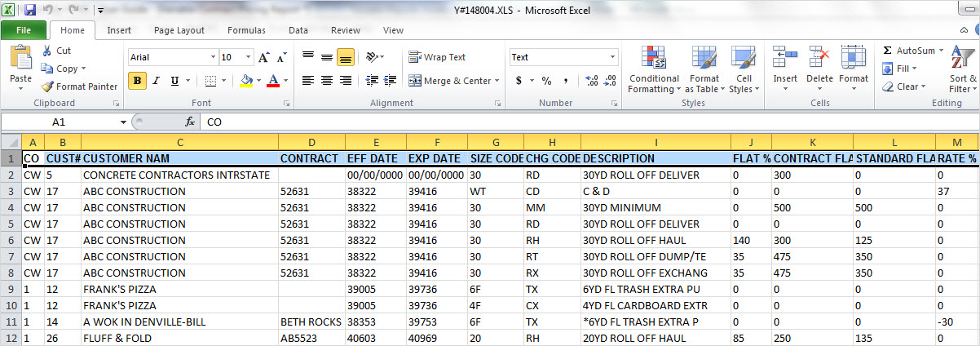This screenshot has height=346, width=980.
Task: Apply middle vertical alignment
Action: point(326,57)
